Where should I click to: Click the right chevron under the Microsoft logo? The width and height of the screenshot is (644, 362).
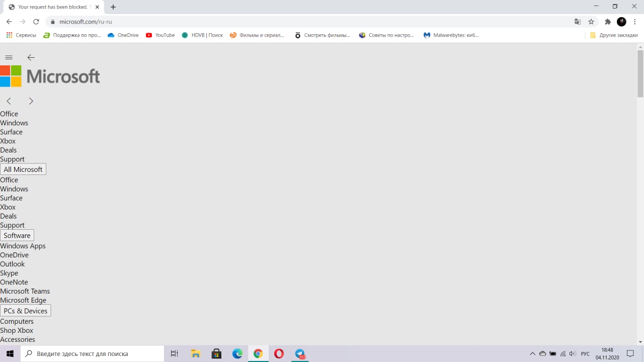31,101
